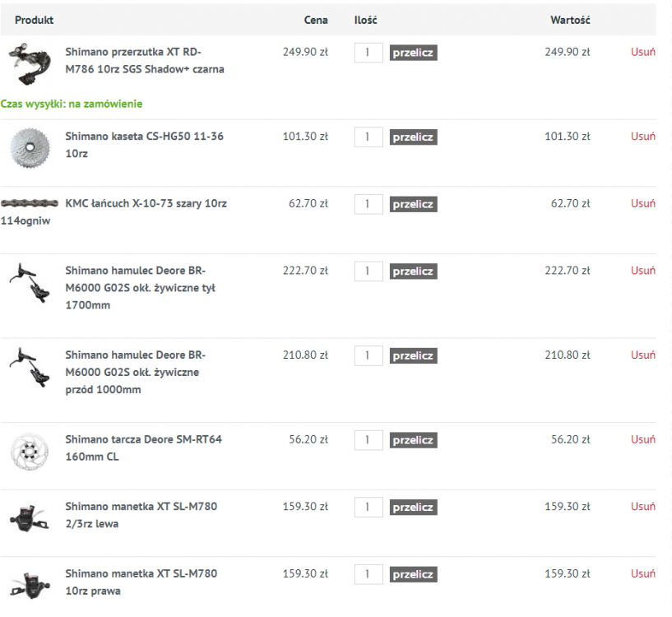
Task: Open the Shimano tarcza Deore SM-RT64 link
Action: click(144, 448)
